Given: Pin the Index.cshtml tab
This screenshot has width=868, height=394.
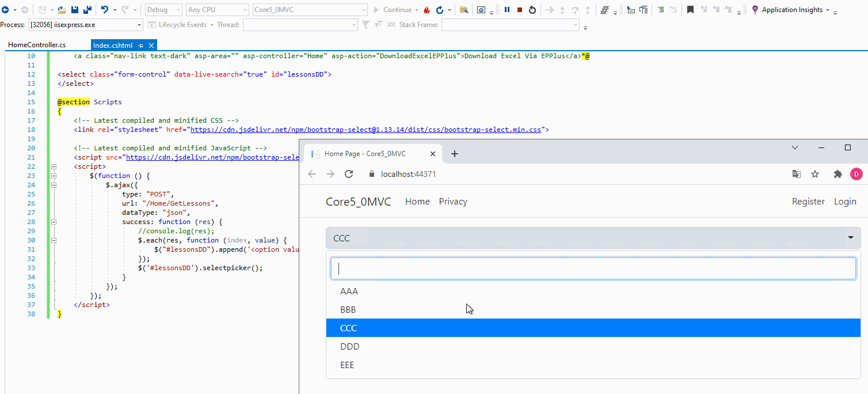Looking at the screenshot, I should pos(141,46).
